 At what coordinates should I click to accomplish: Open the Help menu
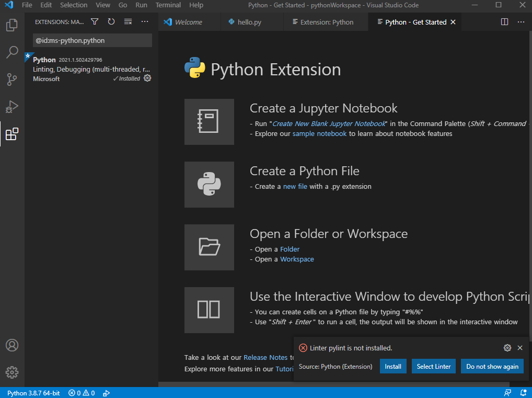tap(196, 5)
